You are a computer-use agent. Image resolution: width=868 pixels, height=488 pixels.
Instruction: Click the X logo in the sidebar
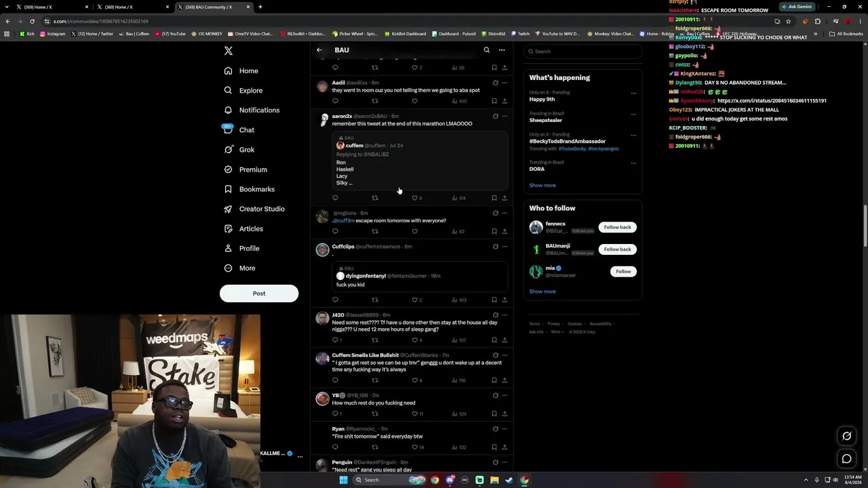coord(229,51)
